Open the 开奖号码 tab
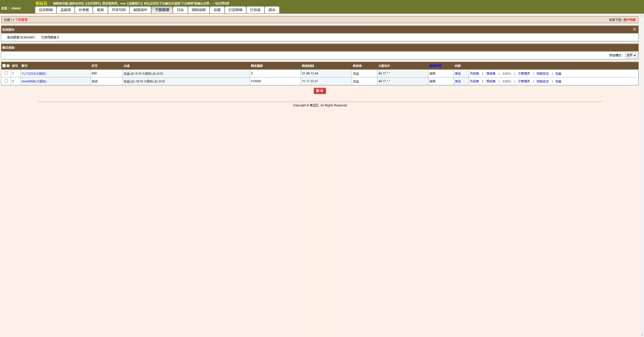 [118, 10]
